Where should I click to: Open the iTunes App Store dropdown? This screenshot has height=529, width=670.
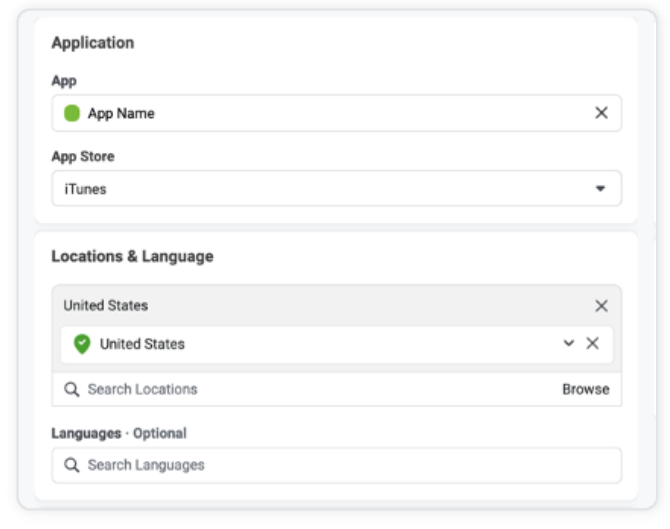335,188
